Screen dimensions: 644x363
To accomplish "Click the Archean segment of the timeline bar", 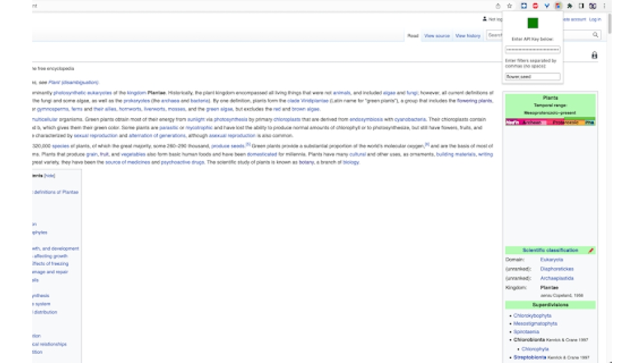I will pyautogui.click(x=533, y=123).
